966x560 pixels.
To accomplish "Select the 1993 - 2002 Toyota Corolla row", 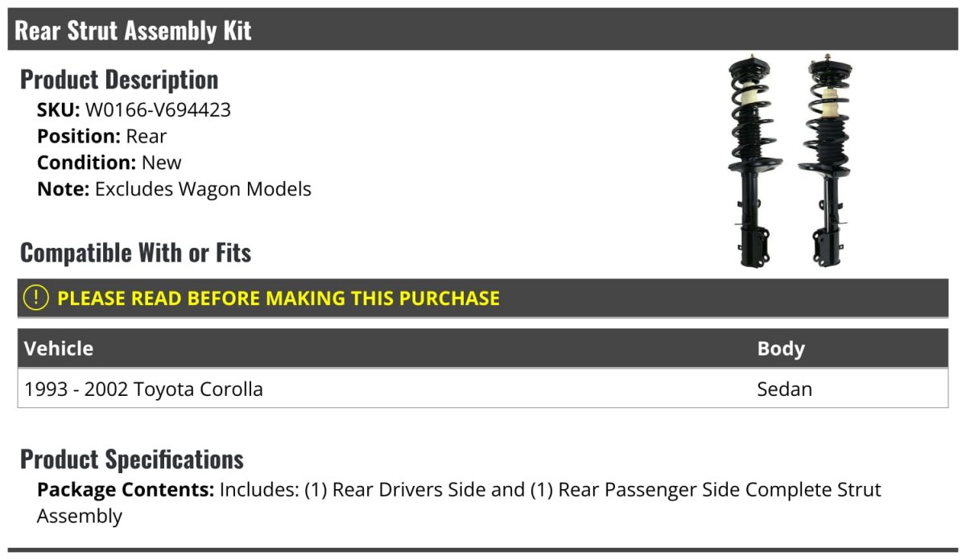I will pos(483,389).
